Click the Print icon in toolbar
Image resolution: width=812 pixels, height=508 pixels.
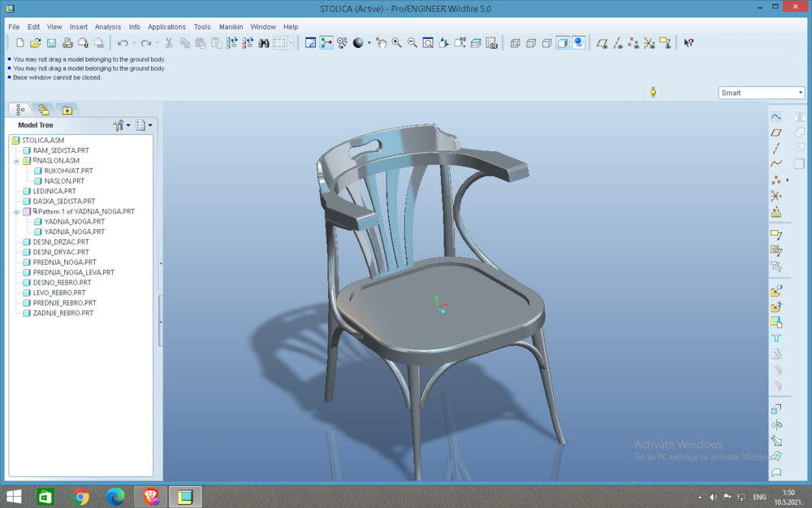tap(67, 43)
